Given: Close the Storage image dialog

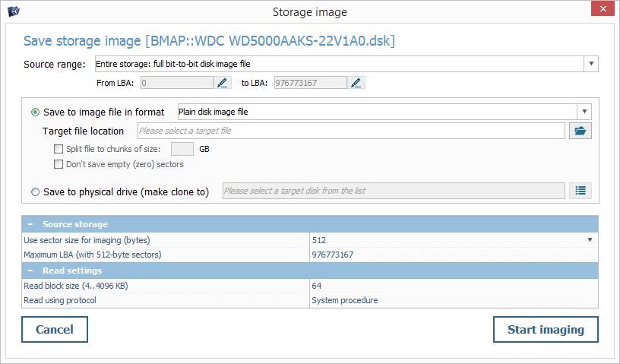Looking at the screenshot, I should click(x=603, y=8).
